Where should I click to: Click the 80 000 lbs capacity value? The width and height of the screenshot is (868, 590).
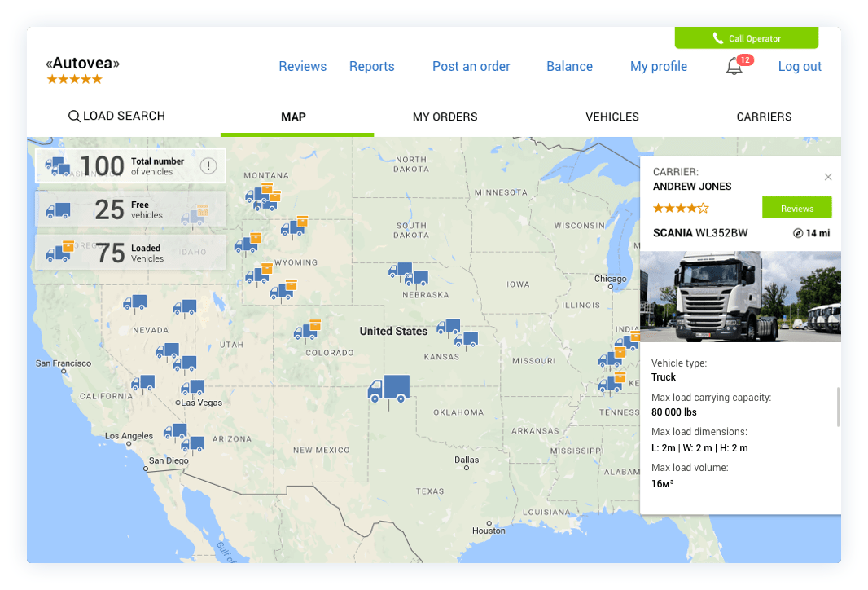coord(673,412)
